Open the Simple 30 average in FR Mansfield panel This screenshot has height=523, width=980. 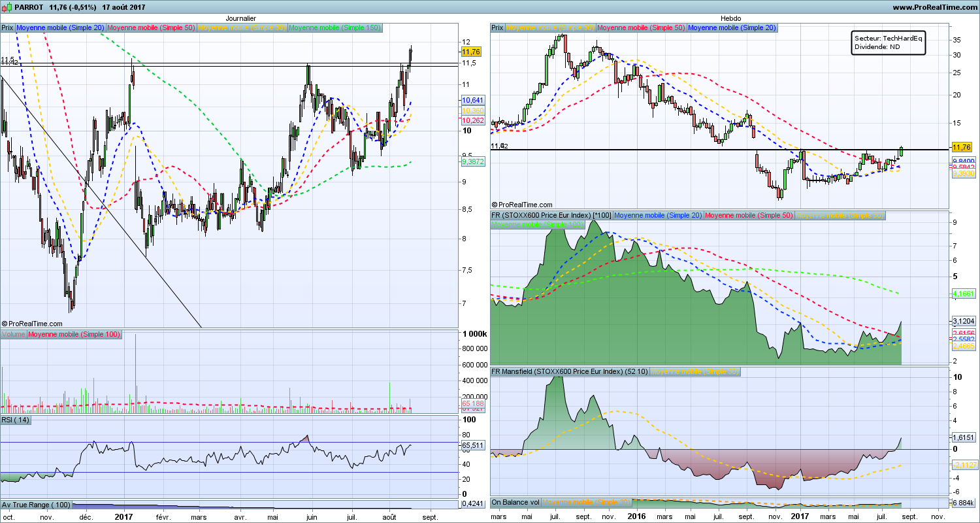694,372
